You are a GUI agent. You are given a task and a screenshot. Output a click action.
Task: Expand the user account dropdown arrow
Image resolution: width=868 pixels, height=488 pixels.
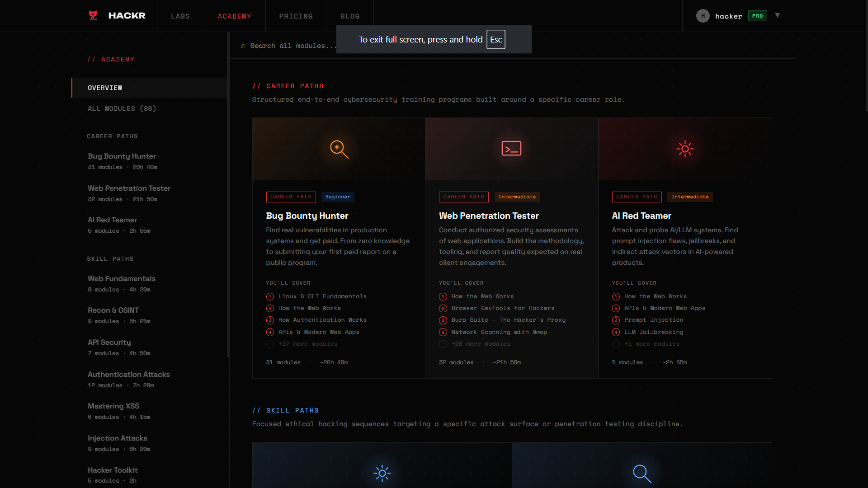pyautogui.click(x=778, y=15)
